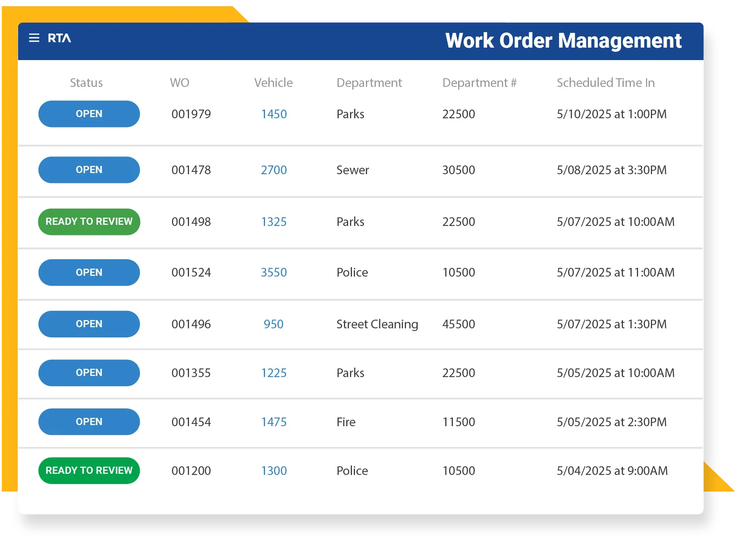Click Police in the 001524 row
Image resolution: width=756 pixels, height=549 pixels.
pos(352,272)
